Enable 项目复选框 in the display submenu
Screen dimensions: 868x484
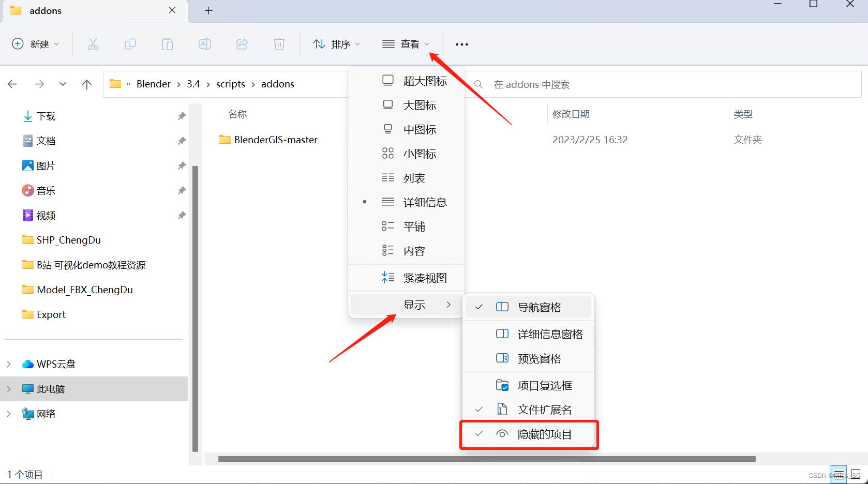point(545,385)
